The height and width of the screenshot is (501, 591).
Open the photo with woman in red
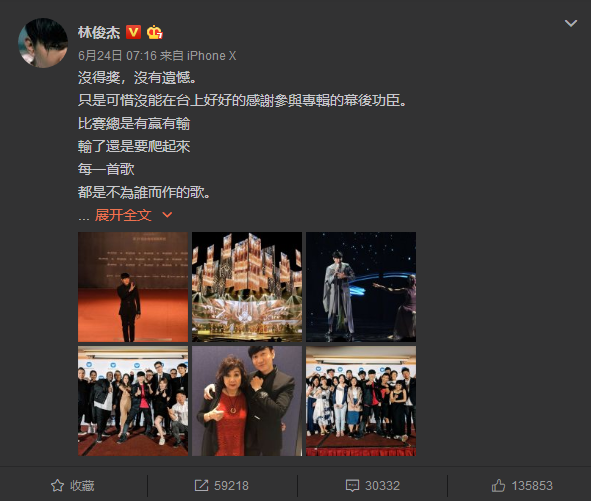tap(247, 401)
